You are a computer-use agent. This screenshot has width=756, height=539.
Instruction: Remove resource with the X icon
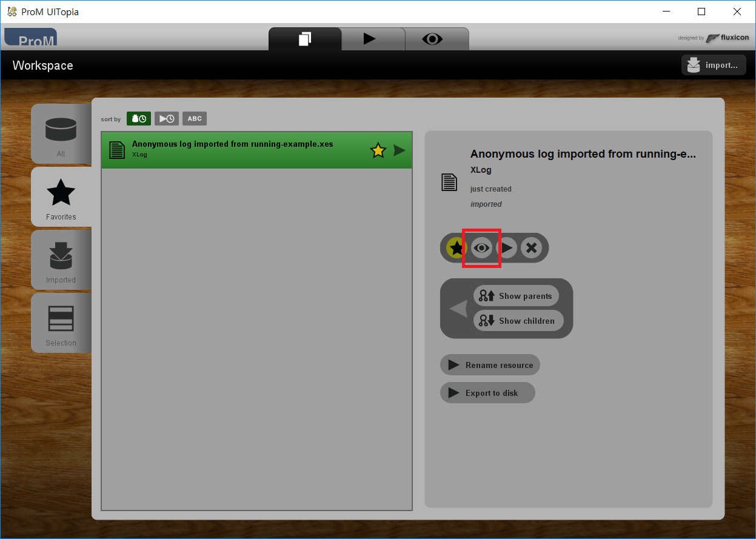(532, 247)
